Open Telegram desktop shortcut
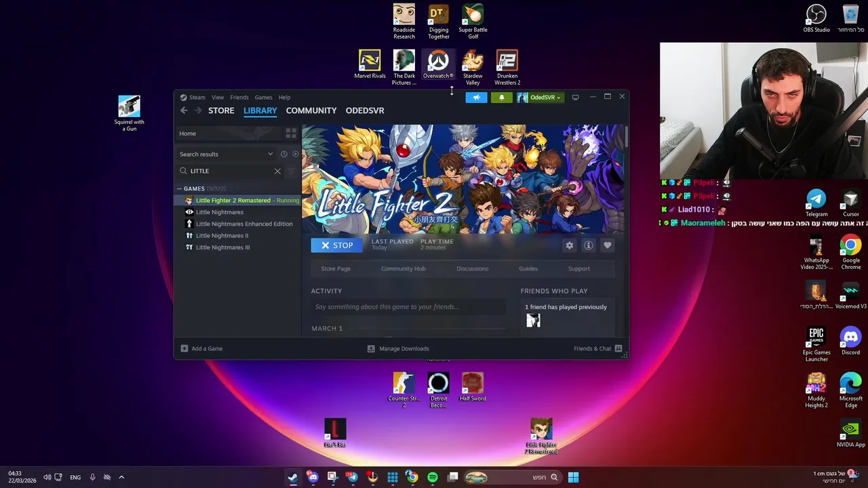 pyautogui.click(x=816, y=203)
